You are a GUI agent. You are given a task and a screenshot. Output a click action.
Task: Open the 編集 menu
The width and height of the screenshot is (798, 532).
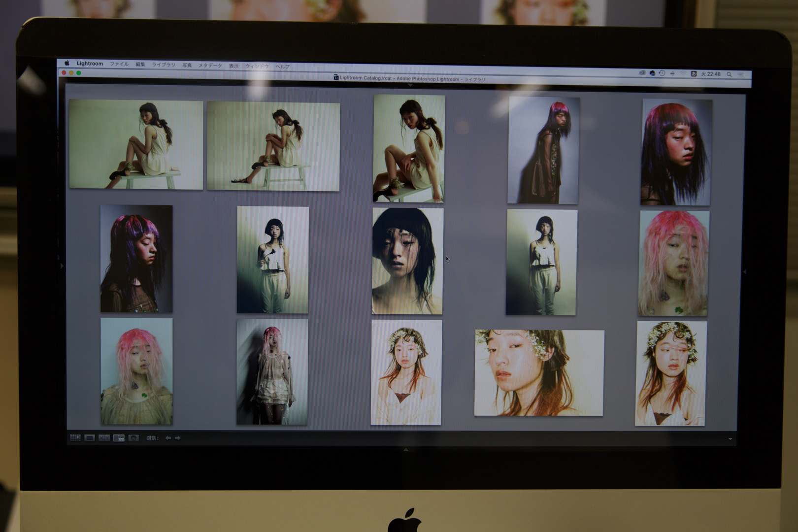140,64
